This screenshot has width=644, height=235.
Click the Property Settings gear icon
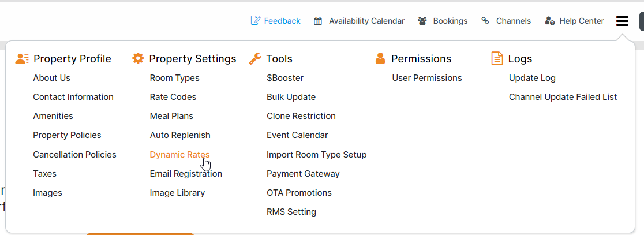(138, 58)
